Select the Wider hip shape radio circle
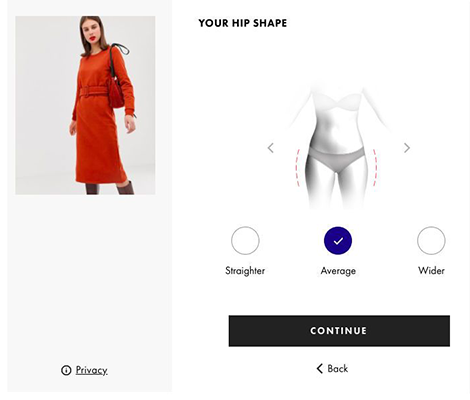The width and height of the screenshot is (470, 400). pos(431,241)
